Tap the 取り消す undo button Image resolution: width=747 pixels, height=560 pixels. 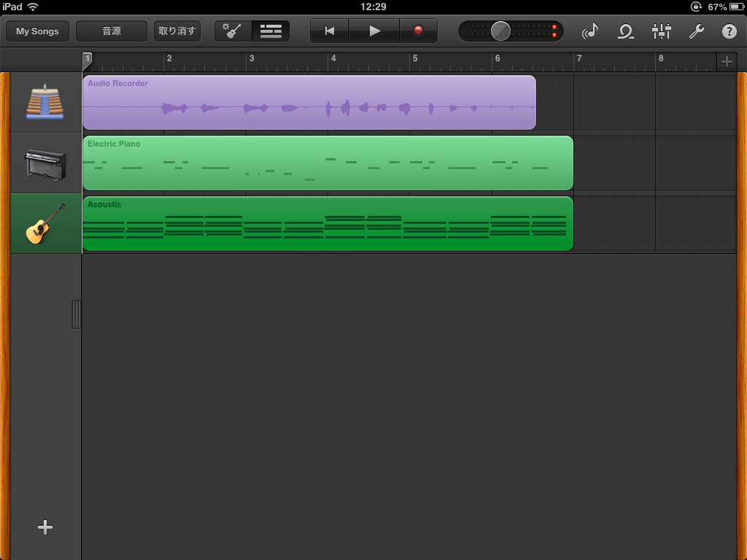click(177, 31)
